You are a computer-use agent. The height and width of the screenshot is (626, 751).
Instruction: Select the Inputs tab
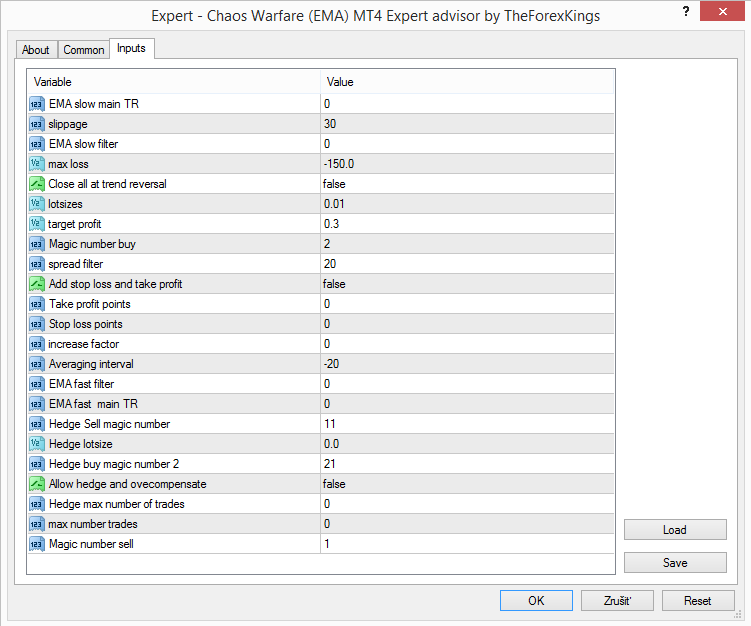click(x=131, y=48)
